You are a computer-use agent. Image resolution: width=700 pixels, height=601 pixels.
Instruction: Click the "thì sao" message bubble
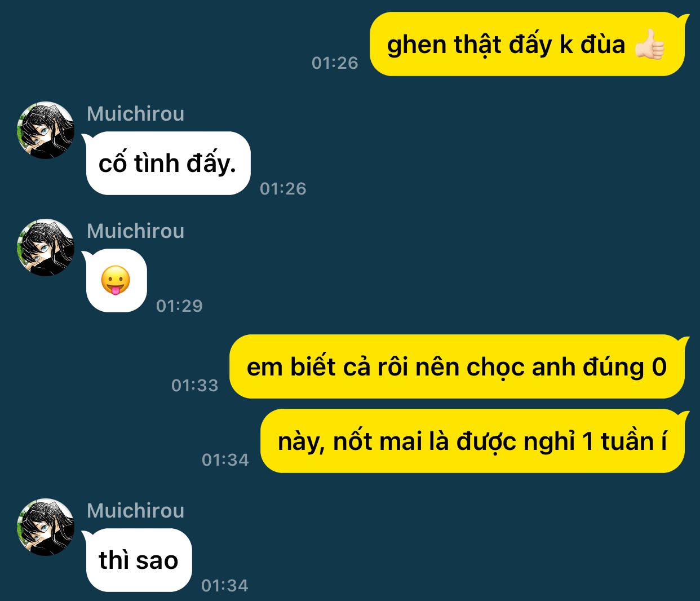[x=139, y=560]
